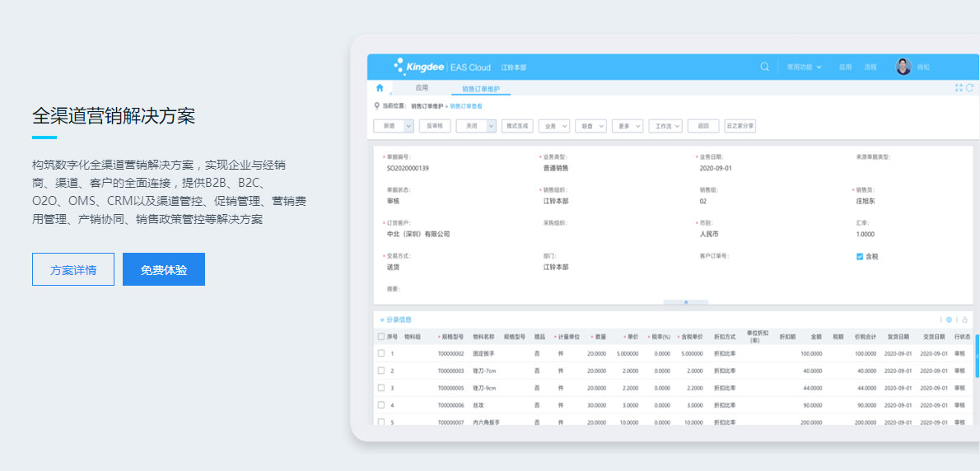The width and height of the screenshot is (980, 471).
Task: Click the 关闭 button
Action: [x=471, y=125]
